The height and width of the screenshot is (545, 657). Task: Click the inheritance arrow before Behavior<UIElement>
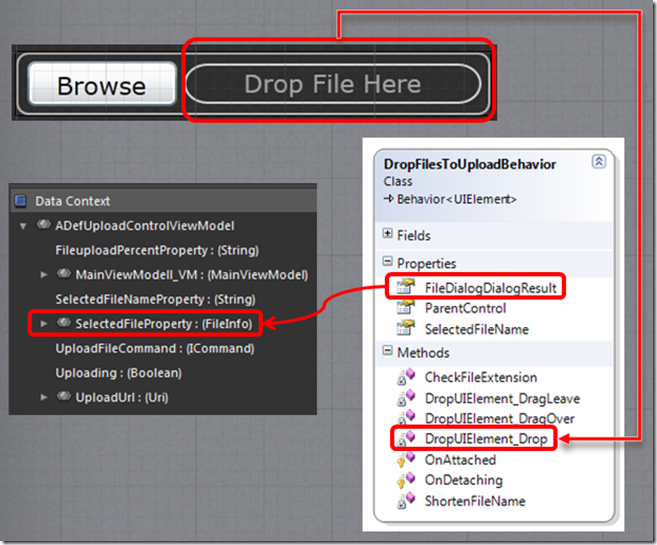pyautogui.click(x=389, y=199)
